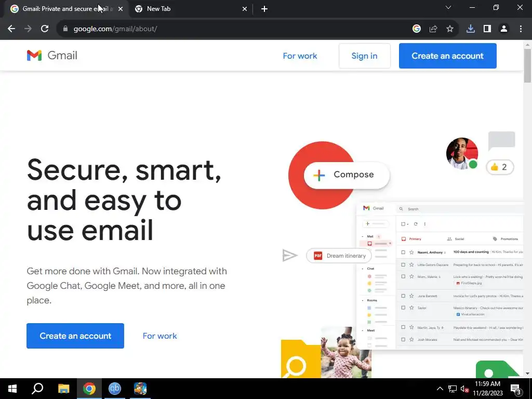Select the Primary inbox tab in illustration
This screenshot has height=399, width=532.
coord(411,239)
